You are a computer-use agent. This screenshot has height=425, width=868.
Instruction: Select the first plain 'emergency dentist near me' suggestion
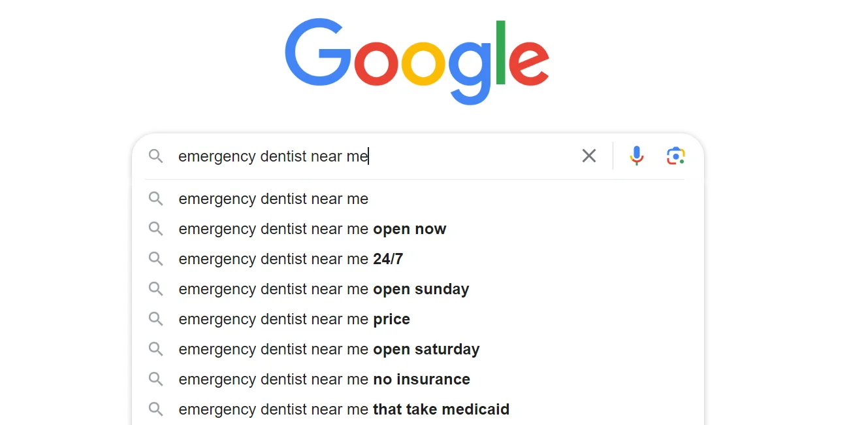pos(273,199)
